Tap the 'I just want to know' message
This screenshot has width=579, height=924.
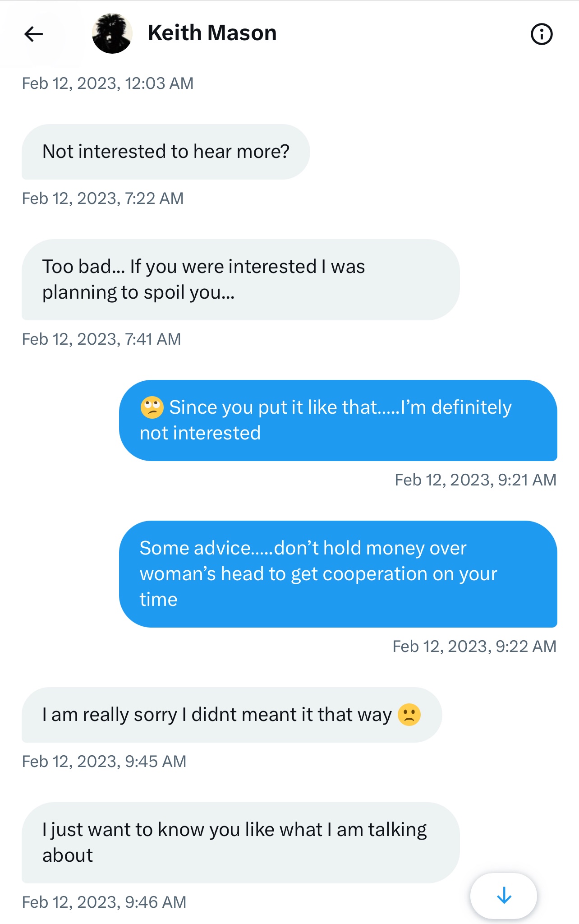(240, 843)
